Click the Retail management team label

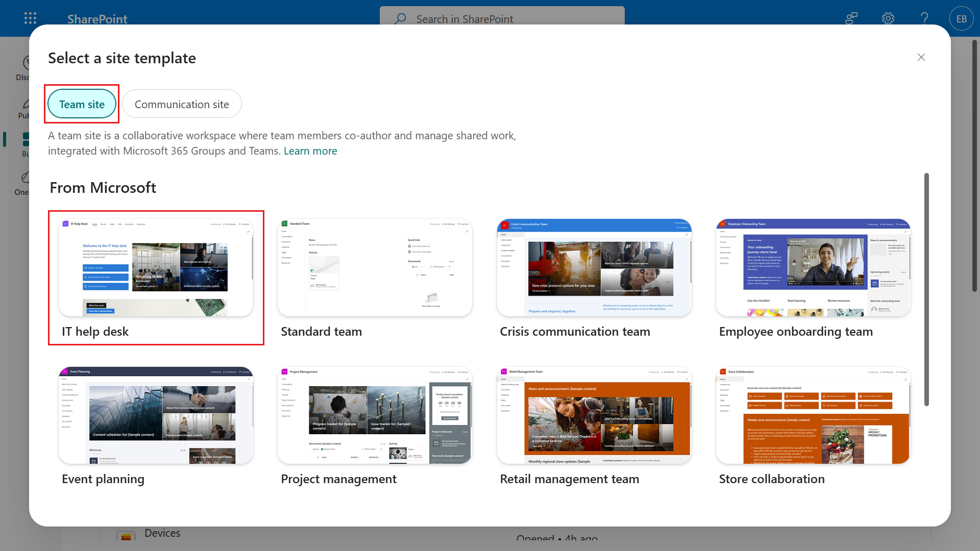[x=570, y=479]
